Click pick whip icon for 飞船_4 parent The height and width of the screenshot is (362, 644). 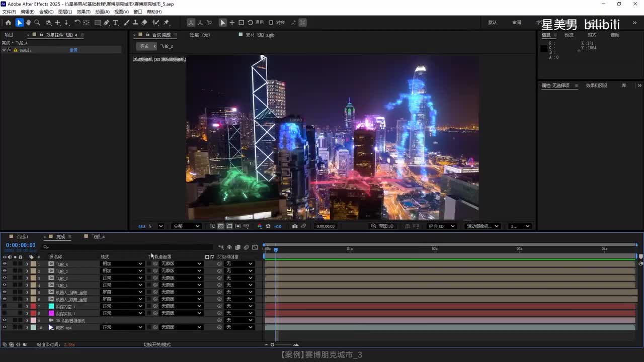pos(219,264)
